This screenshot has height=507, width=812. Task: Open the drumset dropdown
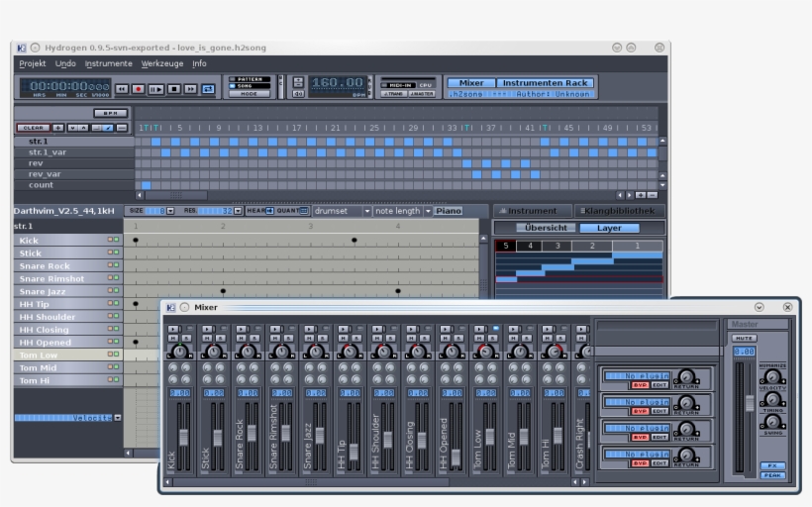click(x=343, y=211)
